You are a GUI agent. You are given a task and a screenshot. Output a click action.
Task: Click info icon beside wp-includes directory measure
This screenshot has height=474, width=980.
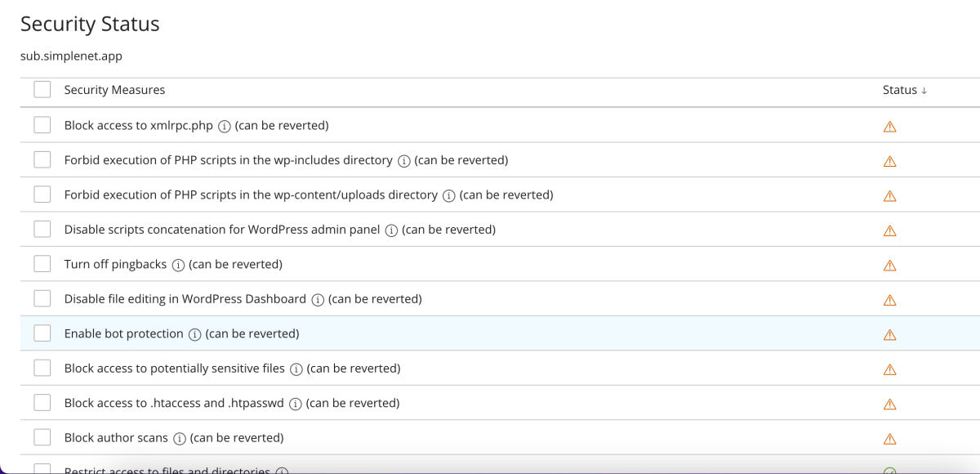(x=403, y=161)
